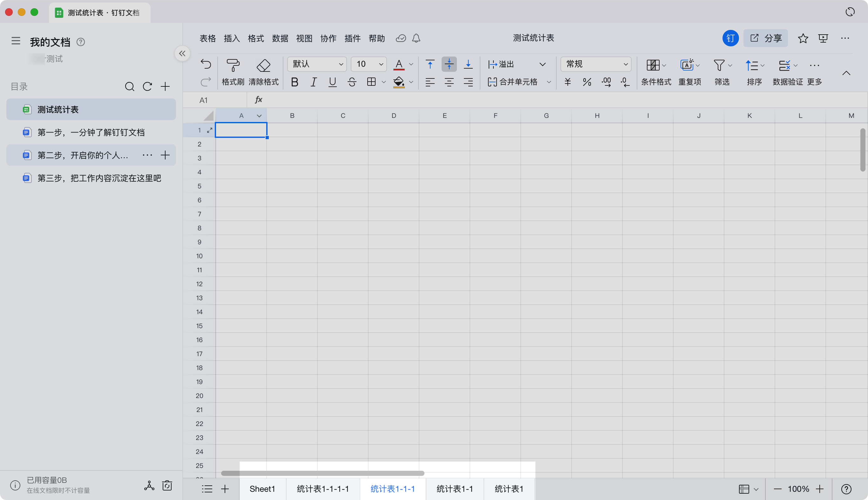Click the format painter (格式刷) icon
This screenshot has height=500, width=868.
point(233,65)
